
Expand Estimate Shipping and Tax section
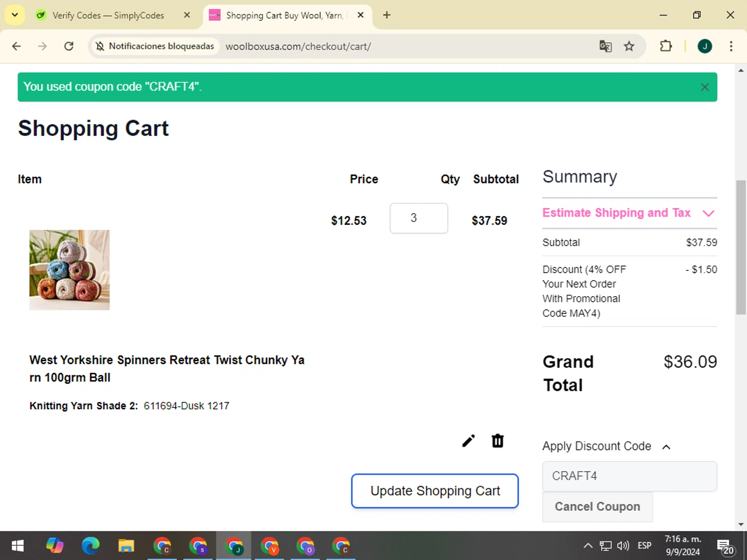(629, 213)
